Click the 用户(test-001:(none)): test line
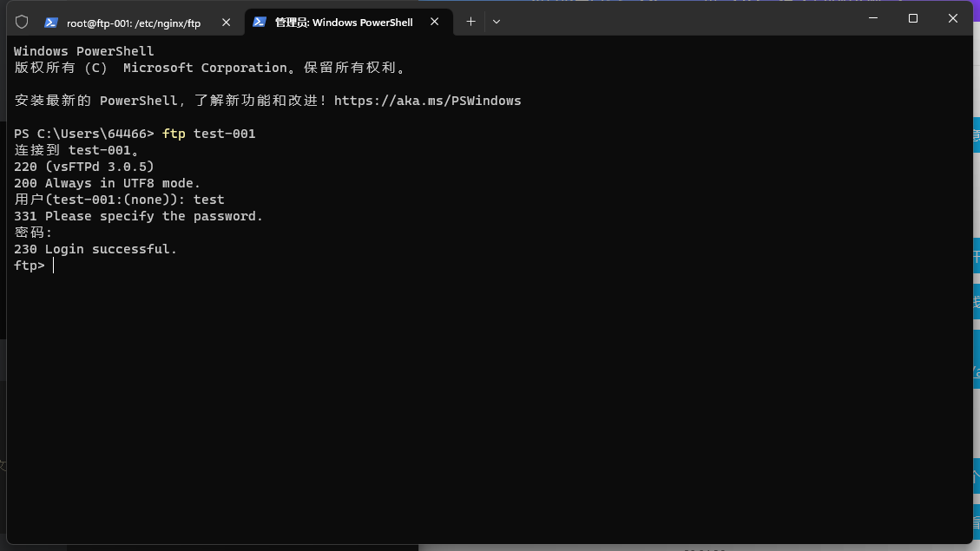The height and width of the screenshot is (551, 980). point(119,200)
